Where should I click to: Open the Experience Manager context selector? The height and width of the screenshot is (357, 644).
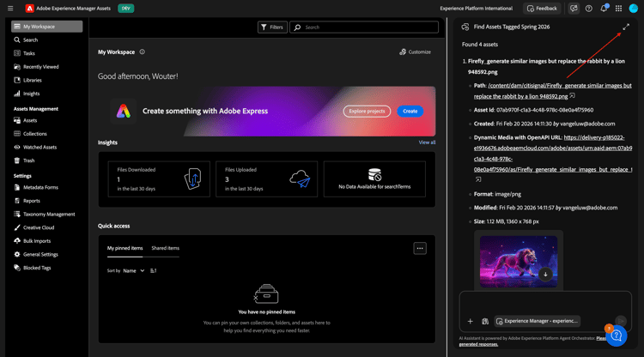tap(538, 321)
